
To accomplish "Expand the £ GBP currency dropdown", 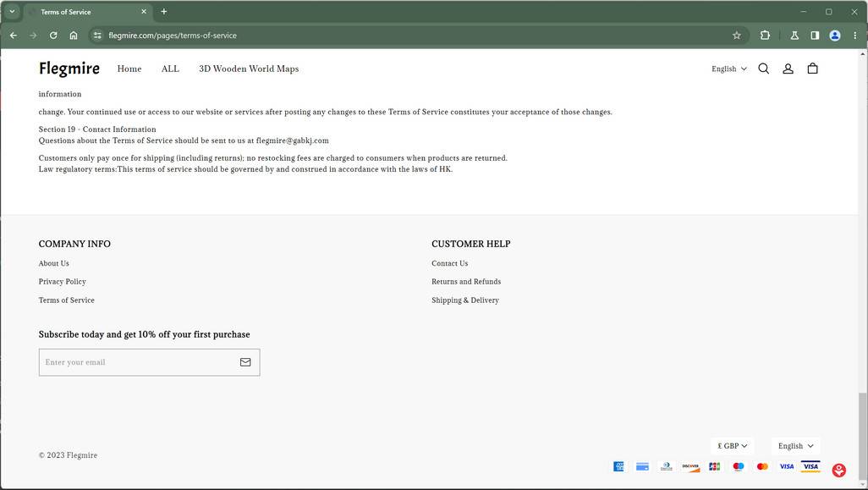I will coord(733,446).
